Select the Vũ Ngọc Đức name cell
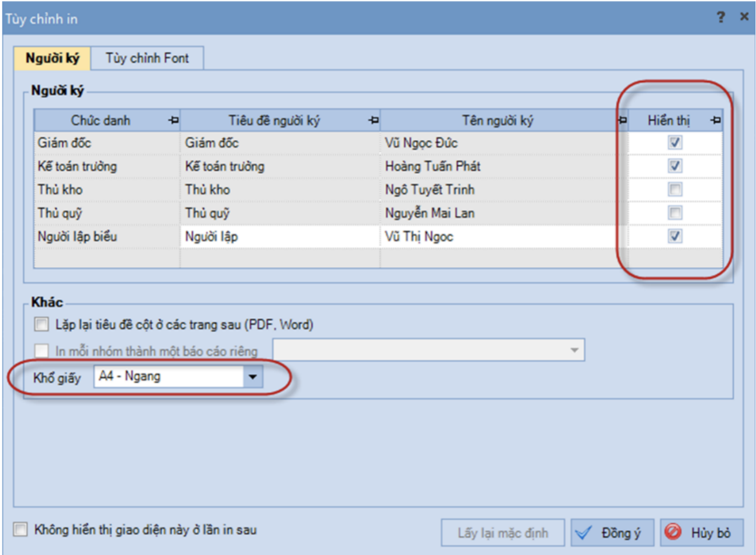The image size is (756, 555). click(x=504, y=143)
